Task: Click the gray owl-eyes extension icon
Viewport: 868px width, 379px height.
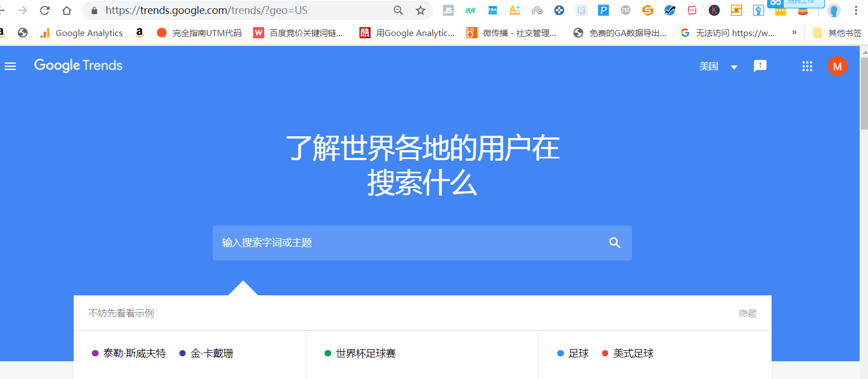Action: tap(625, 10)
